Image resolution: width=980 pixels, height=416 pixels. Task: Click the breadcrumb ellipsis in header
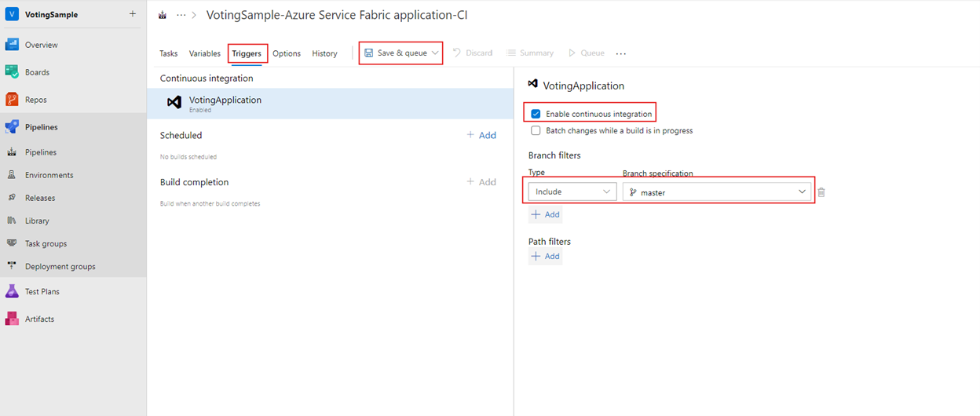click(x=181, y=15)
